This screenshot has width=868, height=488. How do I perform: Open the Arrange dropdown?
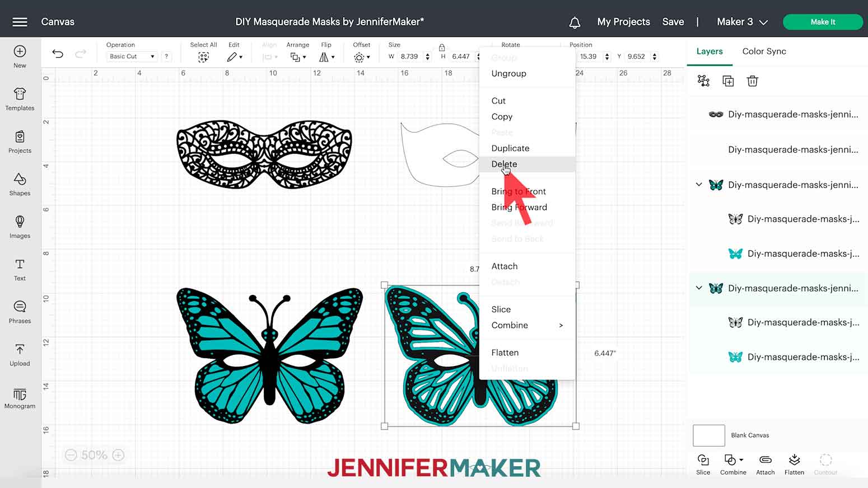coord(298,57)
